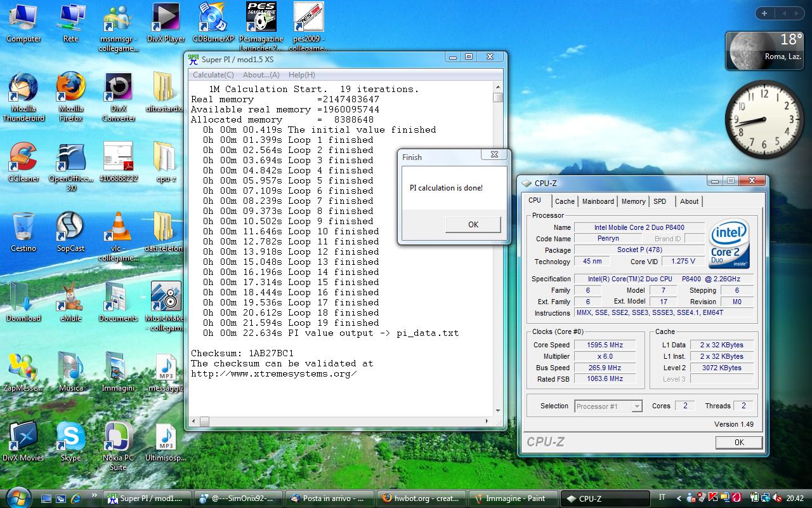Click the Core Speed value 1595.5 MHz
The height and width of the screenshot is (508, 812).
606,345
